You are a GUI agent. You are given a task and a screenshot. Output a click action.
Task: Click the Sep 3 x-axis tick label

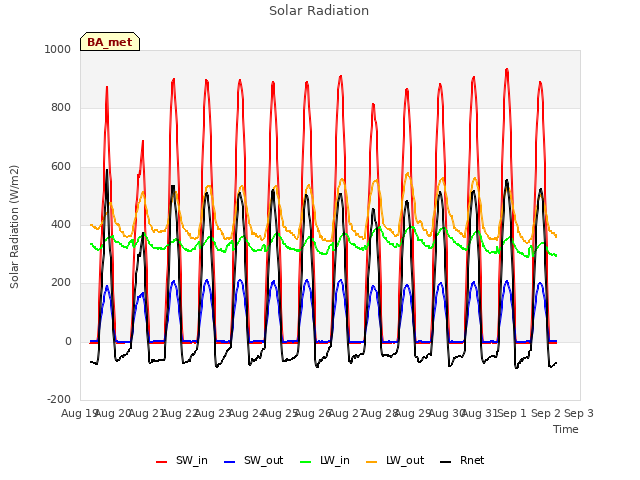(x=579, y=413)
